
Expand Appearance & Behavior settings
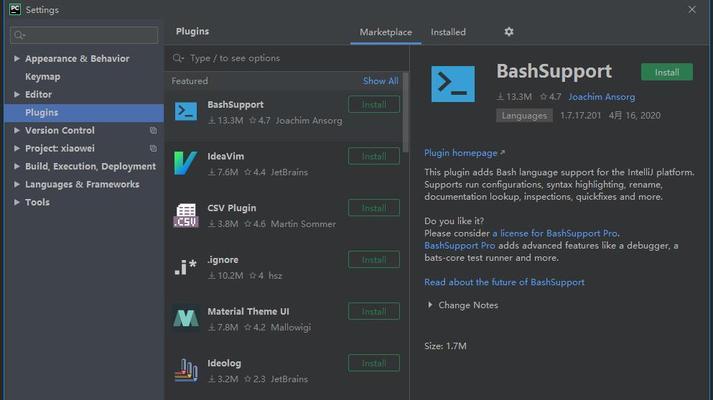click(17, 59)
